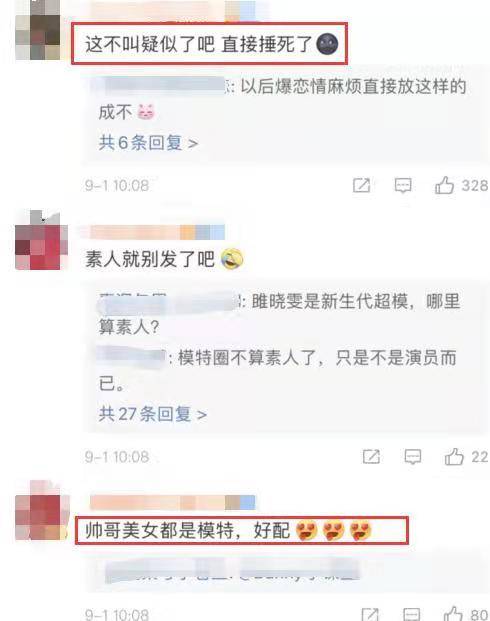Open first commenter's avatar profile
490x621 pixels.
(x=38, y=31)
